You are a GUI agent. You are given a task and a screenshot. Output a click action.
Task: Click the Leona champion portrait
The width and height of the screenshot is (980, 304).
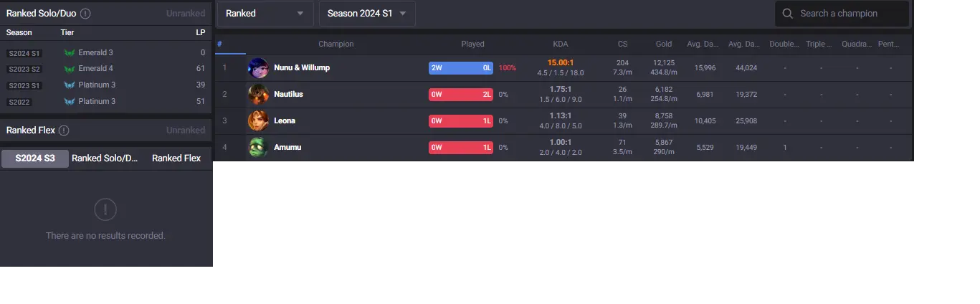[x=259, y=120]
